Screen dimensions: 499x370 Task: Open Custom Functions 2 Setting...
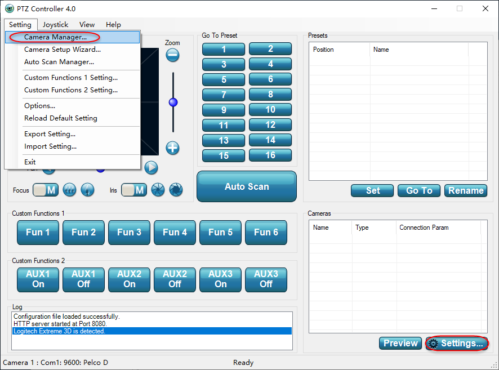[73, 90]
